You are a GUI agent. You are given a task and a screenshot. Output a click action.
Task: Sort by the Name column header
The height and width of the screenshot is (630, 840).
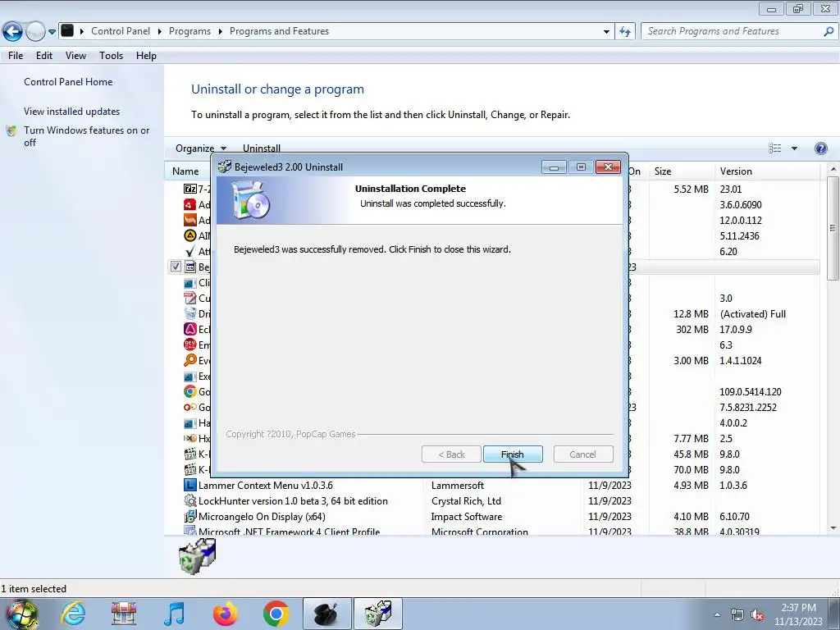click(x=185, y=171)
